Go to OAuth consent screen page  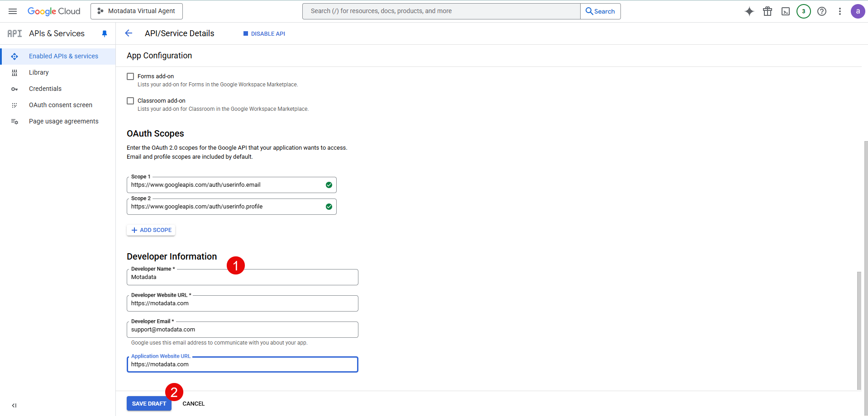60,104
